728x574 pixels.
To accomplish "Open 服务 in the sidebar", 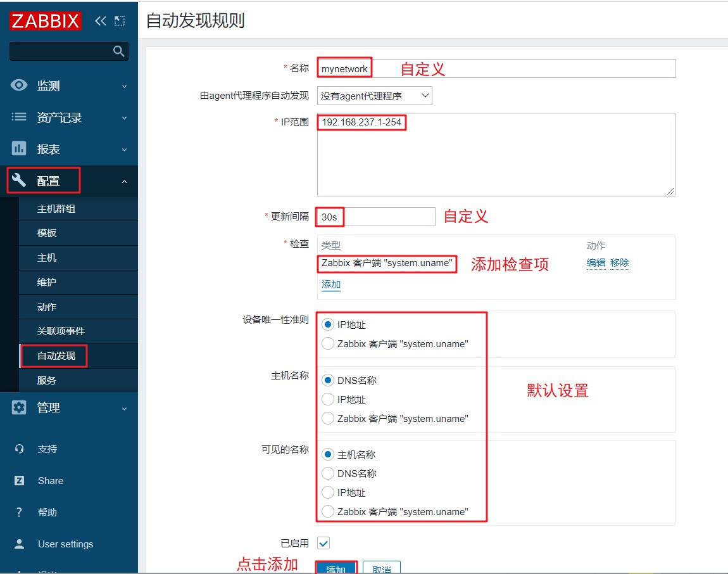I will (x=47, y=380).
